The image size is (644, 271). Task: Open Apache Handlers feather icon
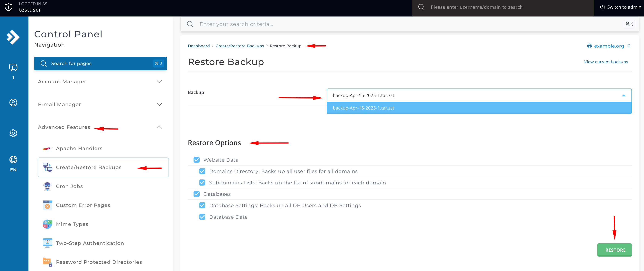[47, 148]
